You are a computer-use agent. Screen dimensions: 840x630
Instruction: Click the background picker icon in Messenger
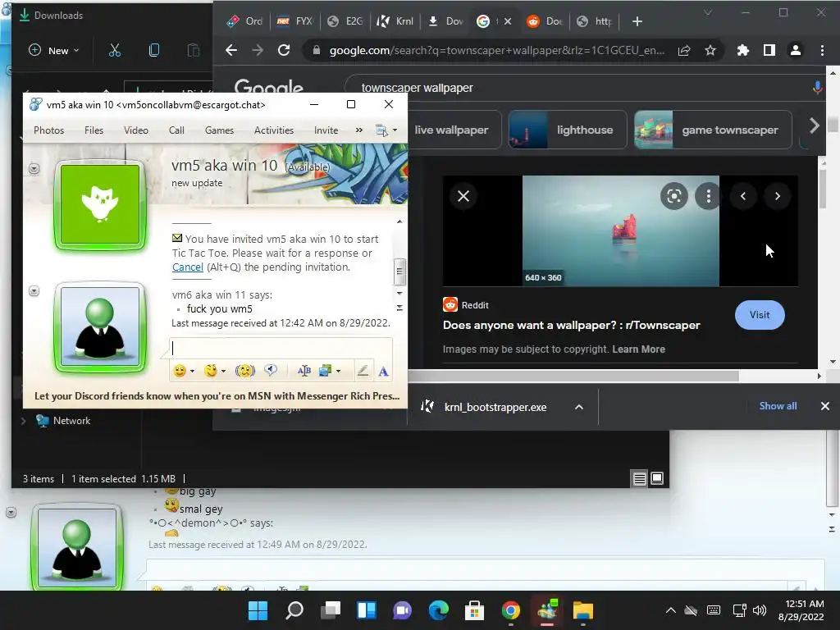click(325, 371)
